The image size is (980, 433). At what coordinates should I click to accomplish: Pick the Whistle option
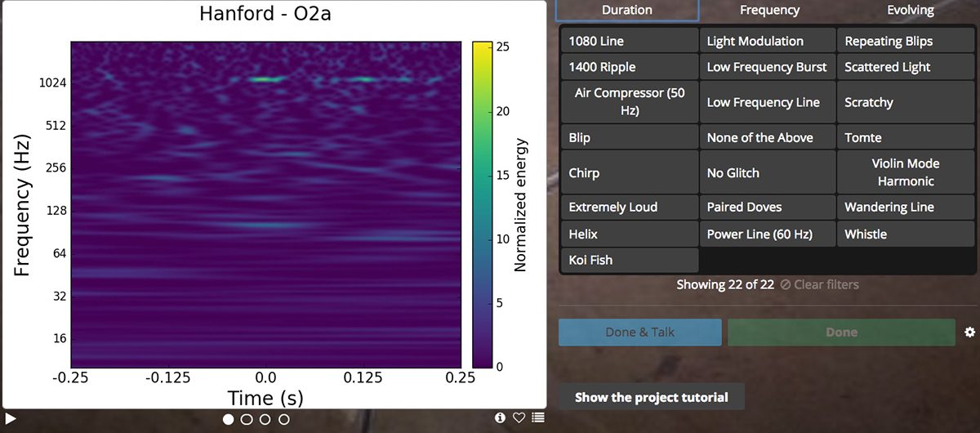906,234
